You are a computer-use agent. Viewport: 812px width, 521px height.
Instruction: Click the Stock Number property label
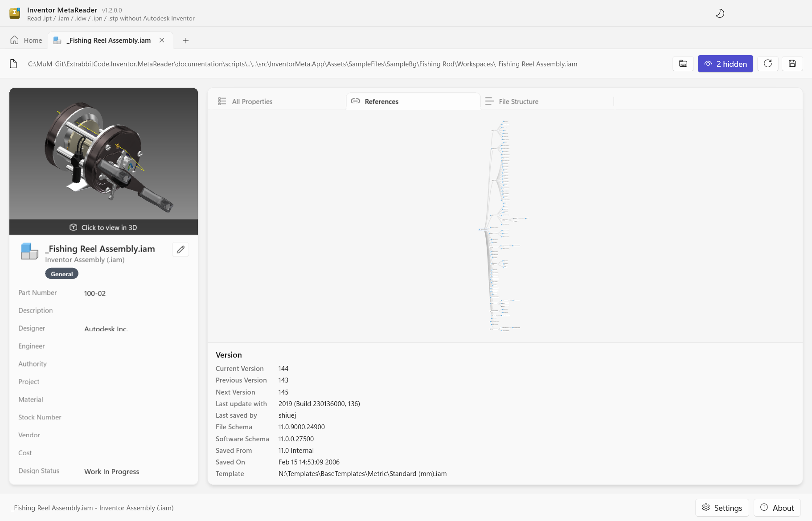[40, 417]
